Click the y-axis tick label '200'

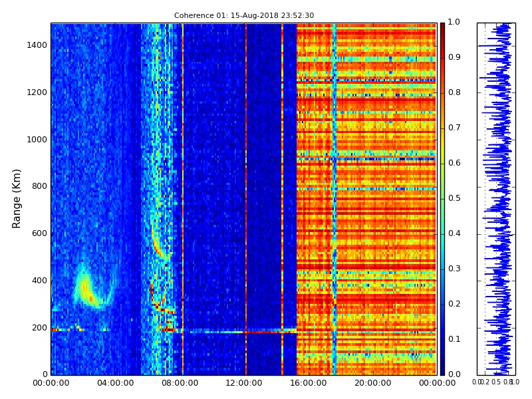pos(39,328)
